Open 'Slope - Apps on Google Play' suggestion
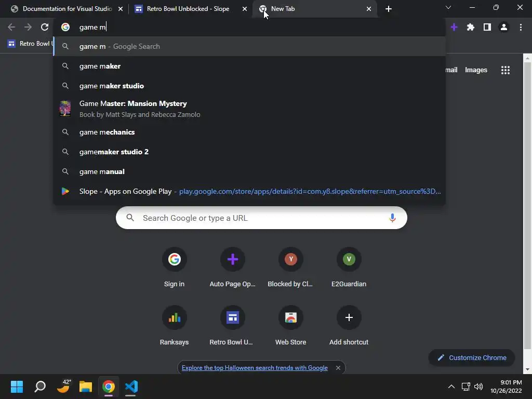 click(249, 191)
